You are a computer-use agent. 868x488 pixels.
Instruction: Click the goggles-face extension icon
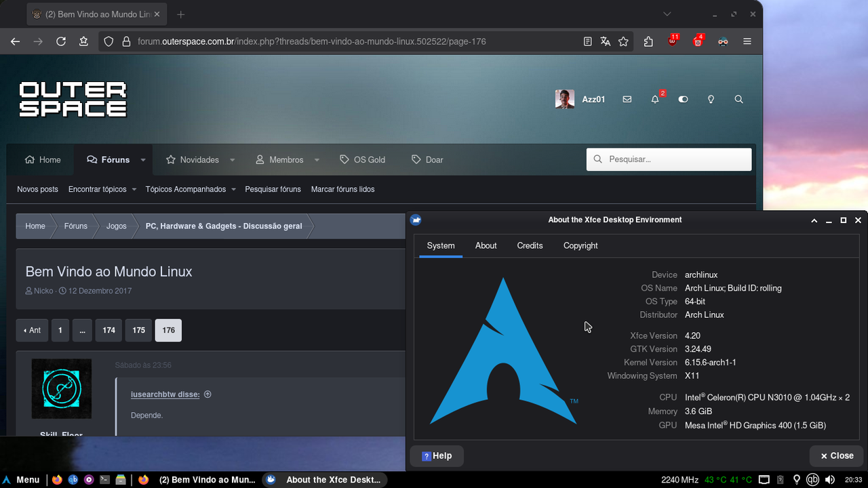[x=723, y=41]
